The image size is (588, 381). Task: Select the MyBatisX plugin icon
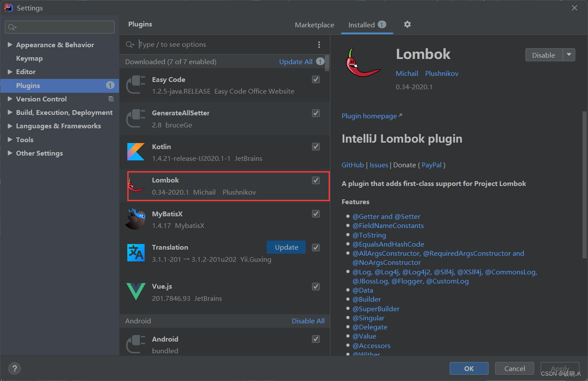click(136, 219)
